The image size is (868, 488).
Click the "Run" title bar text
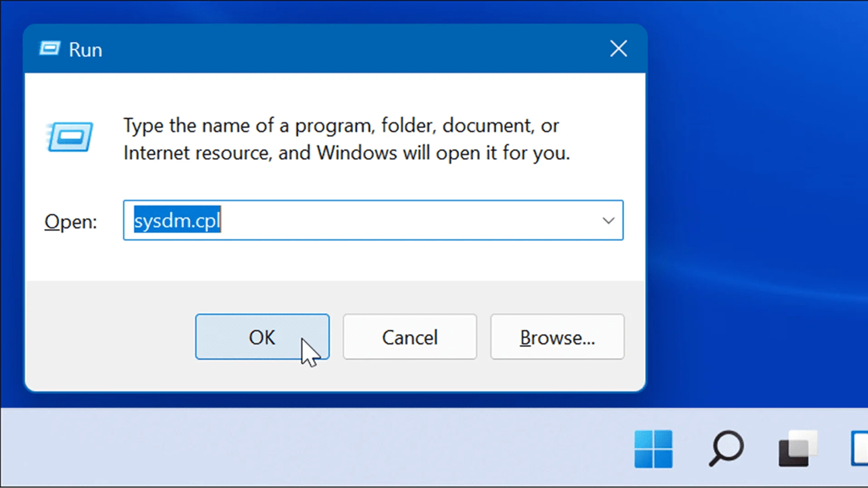(85, 49)
